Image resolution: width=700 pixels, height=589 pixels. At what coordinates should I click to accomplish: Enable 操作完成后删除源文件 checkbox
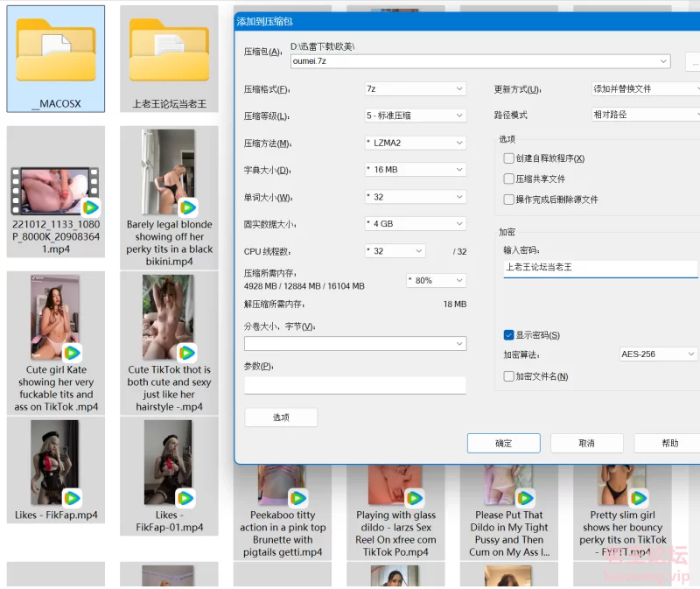coord(509,200)
